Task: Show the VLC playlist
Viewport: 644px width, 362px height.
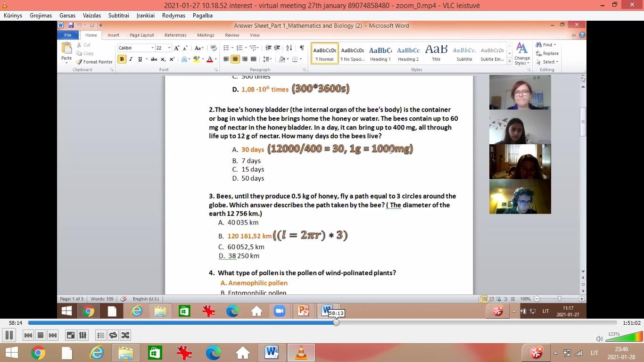Action: (x=100, y=335)
